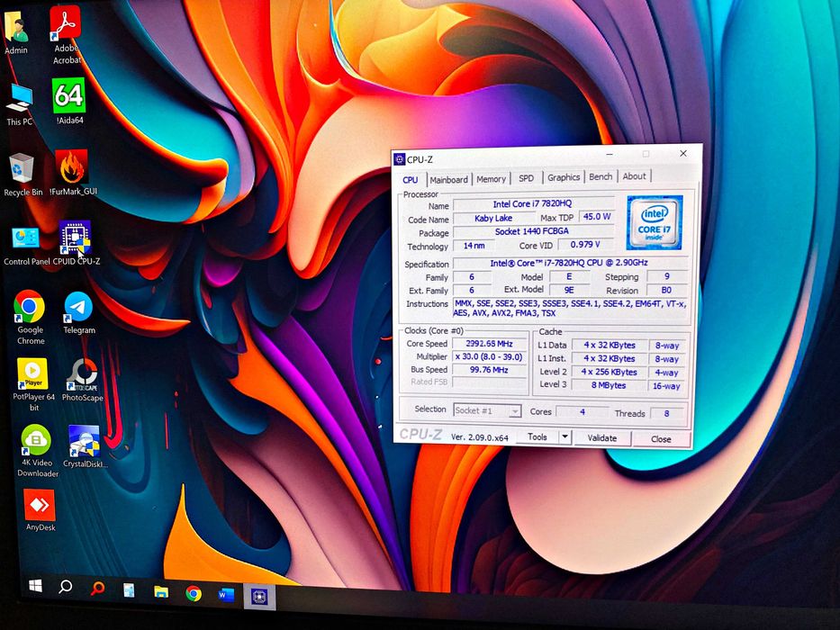Click the L1 Data associativity 8-way
Viewport: 840px width, 630px height.
667,346
